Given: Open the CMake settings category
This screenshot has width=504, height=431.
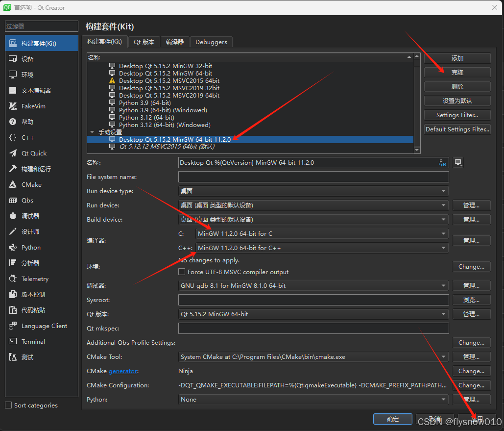Looking at the screenshot, I should [x=42, y=184].
